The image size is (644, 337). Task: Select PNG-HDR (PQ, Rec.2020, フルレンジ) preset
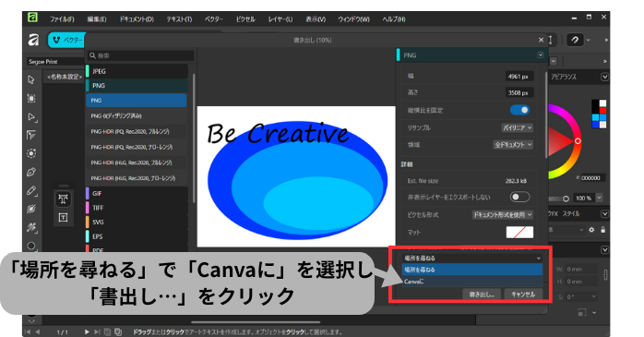pos(137,131)
